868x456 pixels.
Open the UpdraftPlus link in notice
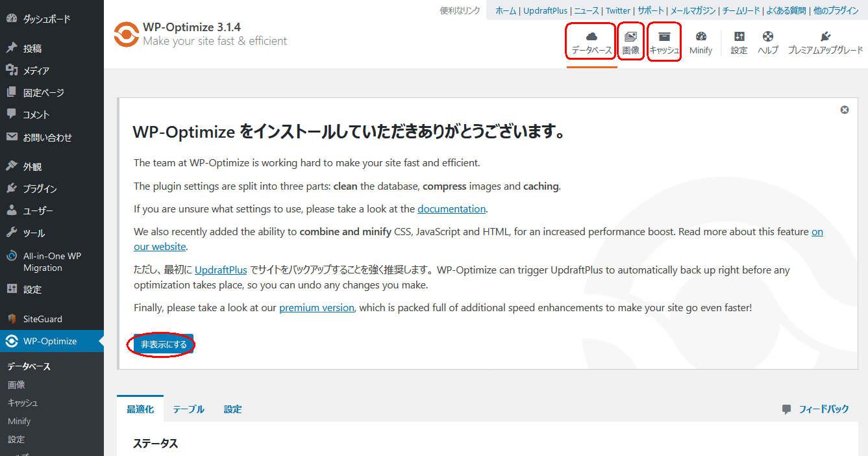[221, 270]
